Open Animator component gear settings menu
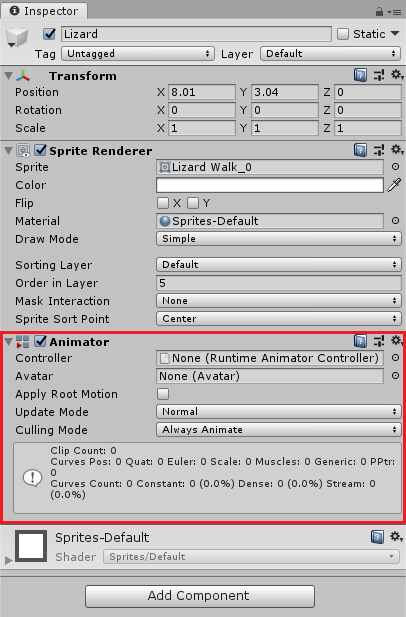 397,340
